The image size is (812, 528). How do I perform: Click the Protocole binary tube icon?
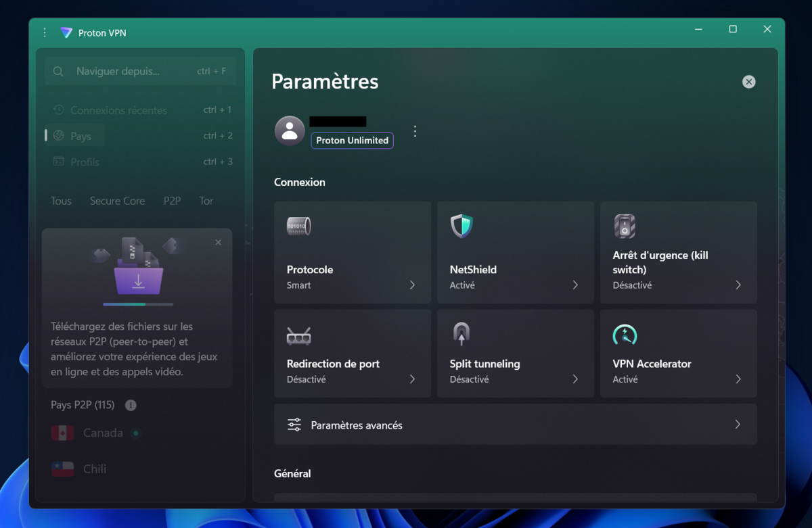(x=298, y=226)
